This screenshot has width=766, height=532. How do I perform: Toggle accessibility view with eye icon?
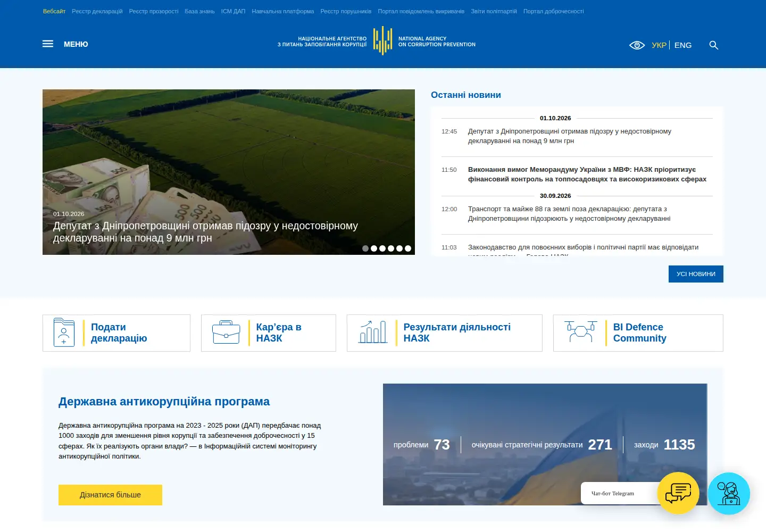point(637,45)
